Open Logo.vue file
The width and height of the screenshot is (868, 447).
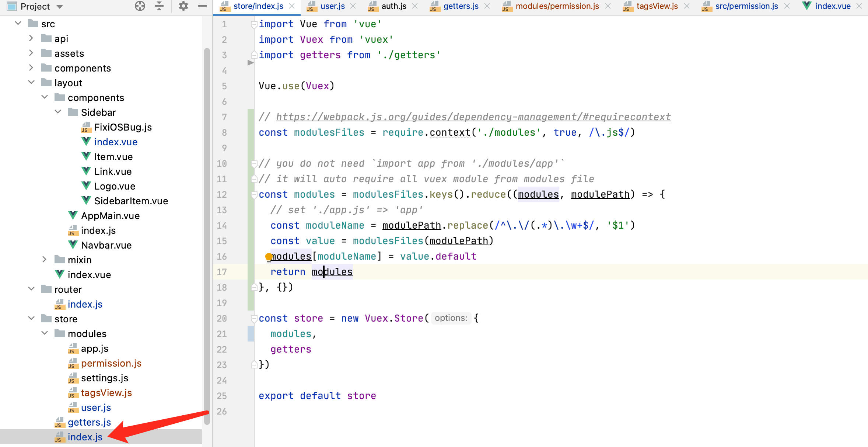pos(115,186)
